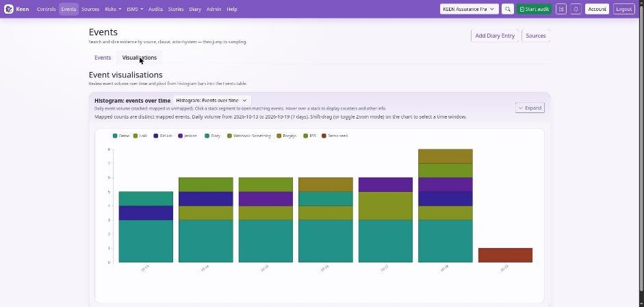Click the Sources button near page title

536,36
